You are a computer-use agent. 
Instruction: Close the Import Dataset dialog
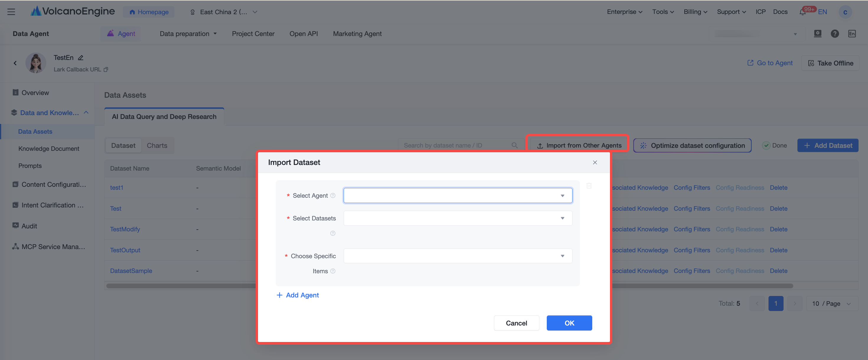pyautogui.click(x=595, y=162)
